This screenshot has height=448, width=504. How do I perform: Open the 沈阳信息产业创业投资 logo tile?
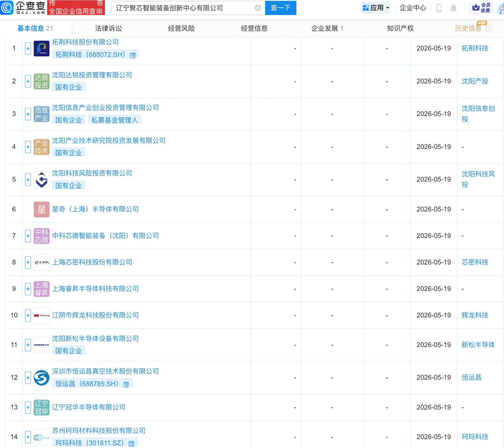42,114
